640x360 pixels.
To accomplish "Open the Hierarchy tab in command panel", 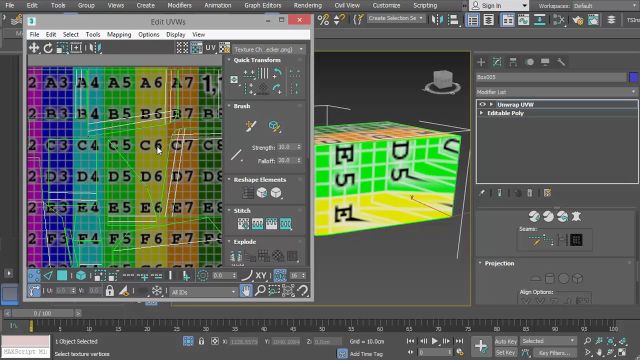I will [513, 62].
